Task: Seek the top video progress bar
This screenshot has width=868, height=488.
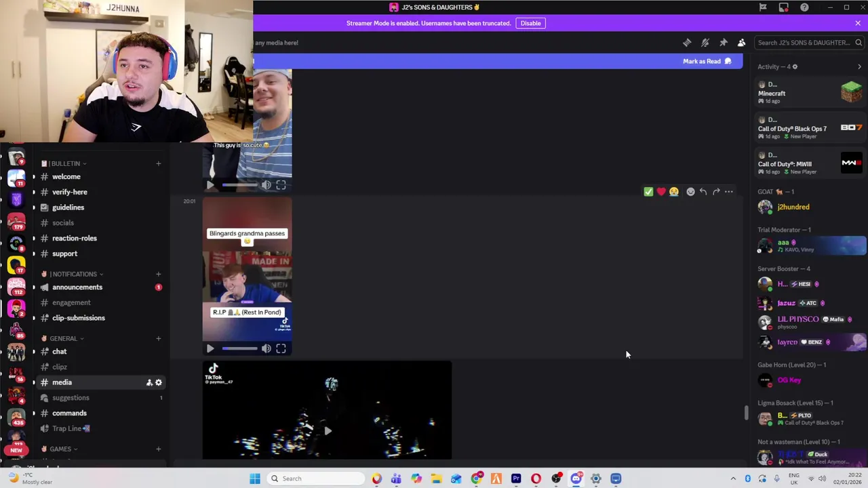Action: 239,185
